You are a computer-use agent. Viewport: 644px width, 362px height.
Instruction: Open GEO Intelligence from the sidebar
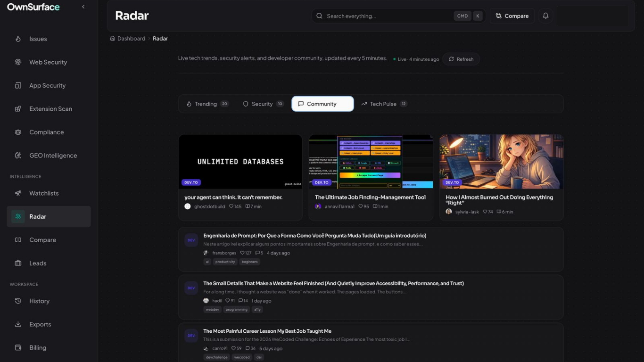click(x=53, y=155)
